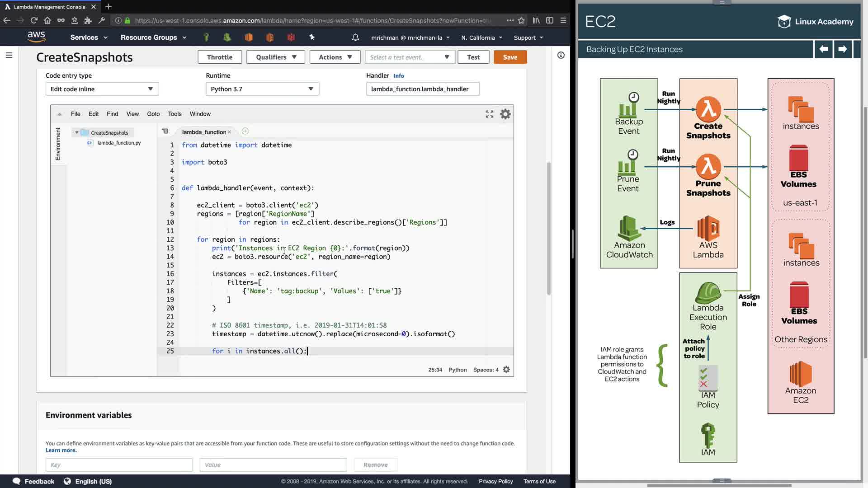Screen dimensions: 868x488
Task: Expand the Qualifiers dropdown button
Action: click(276, 57)
